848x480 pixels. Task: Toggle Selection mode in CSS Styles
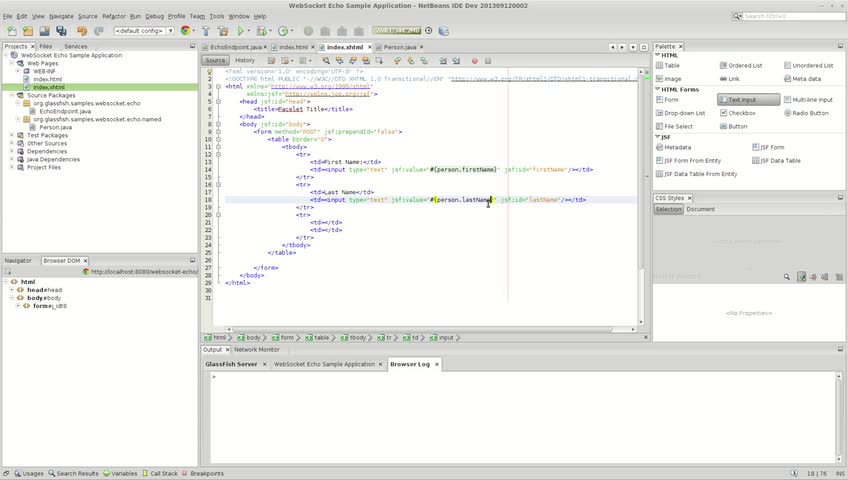tap(668, 209)
